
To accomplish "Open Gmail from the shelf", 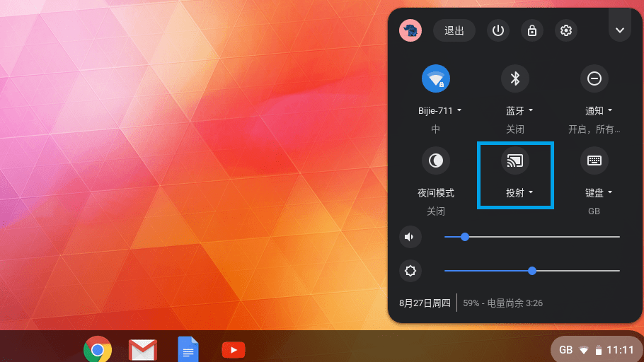I will tap(143, 350).
